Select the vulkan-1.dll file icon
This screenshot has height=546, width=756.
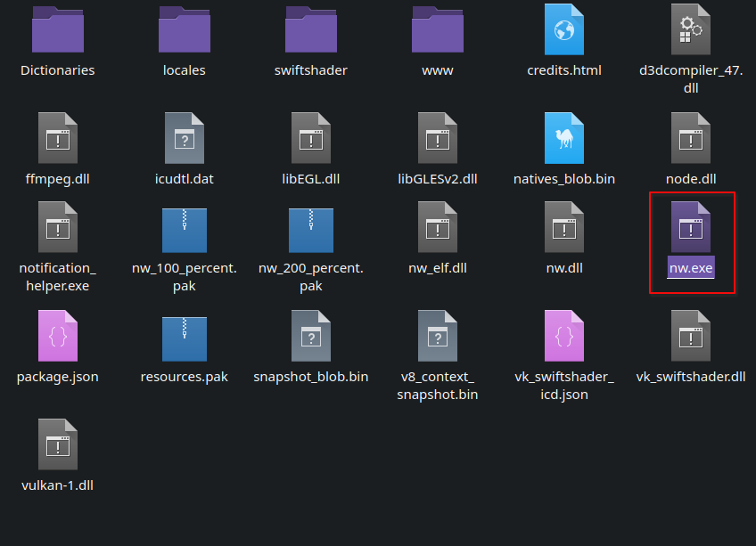58,444
